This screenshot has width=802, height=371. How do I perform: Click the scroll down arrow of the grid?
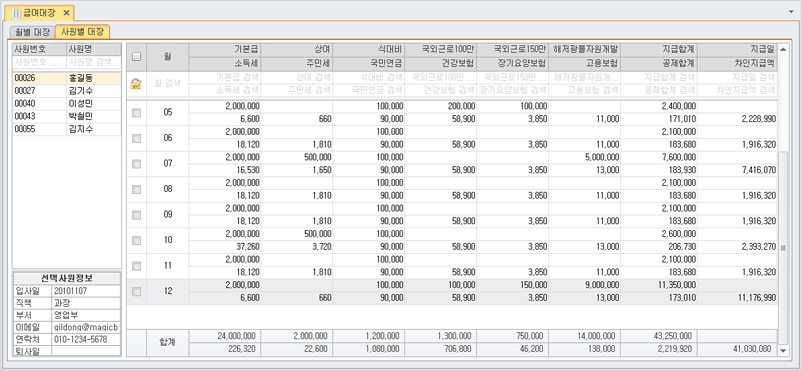[783, 351]
